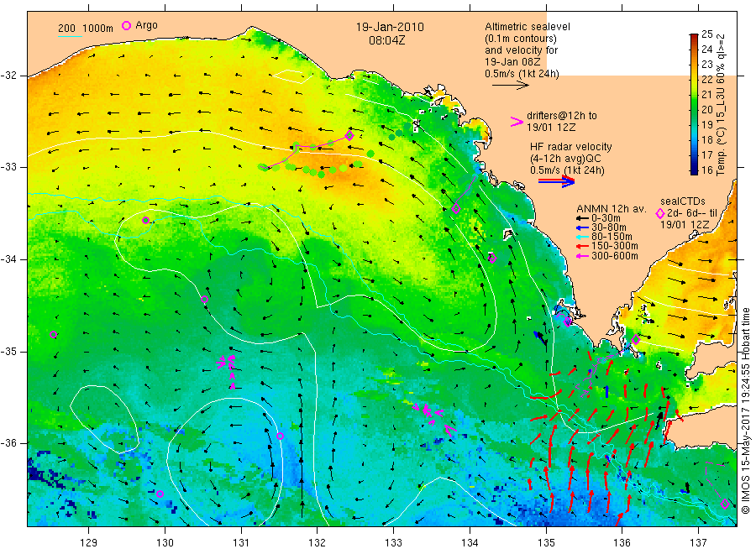Select the magenta 300-600m legend arrow
The width and height of the screenshot is (756, 554).
pos(582,256)
